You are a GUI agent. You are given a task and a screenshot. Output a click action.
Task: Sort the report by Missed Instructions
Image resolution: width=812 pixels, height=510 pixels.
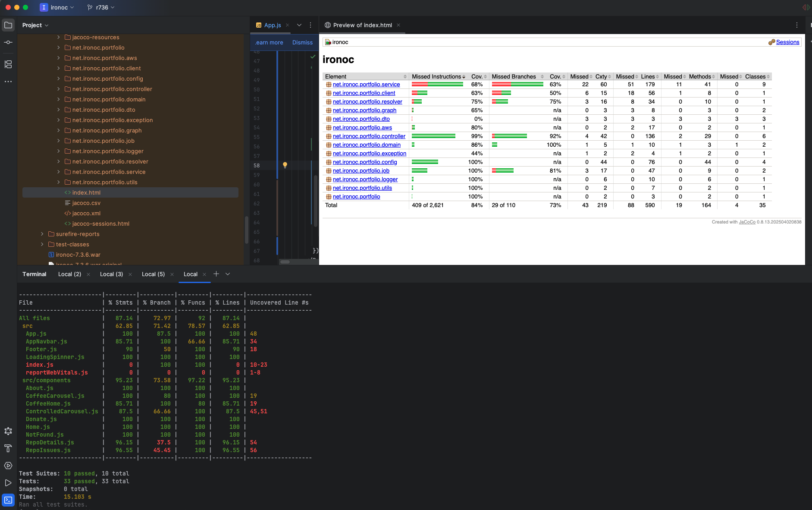[x=439, y=77]
